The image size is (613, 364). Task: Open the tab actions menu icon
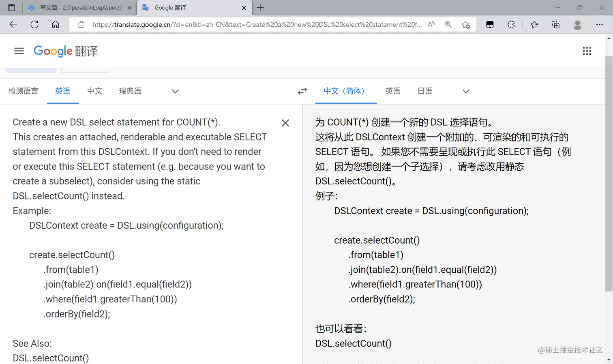(x=11, y=8)
